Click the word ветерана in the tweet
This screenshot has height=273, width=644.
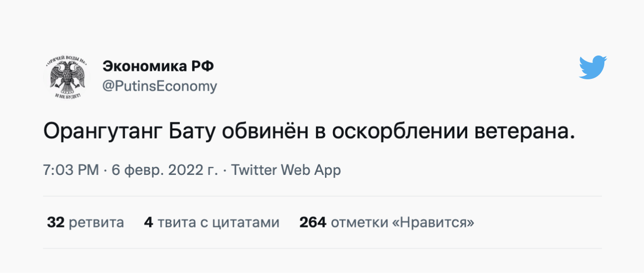point(525,131)
